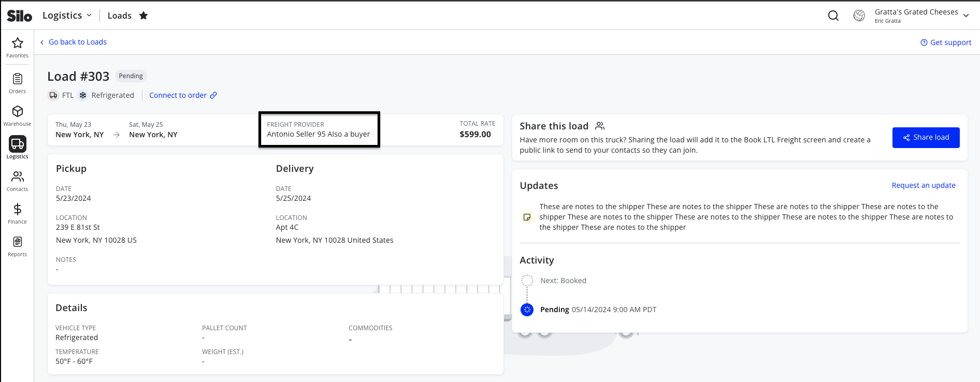
Task: Open the Loads breadcrumb
Action: [120, 16]
